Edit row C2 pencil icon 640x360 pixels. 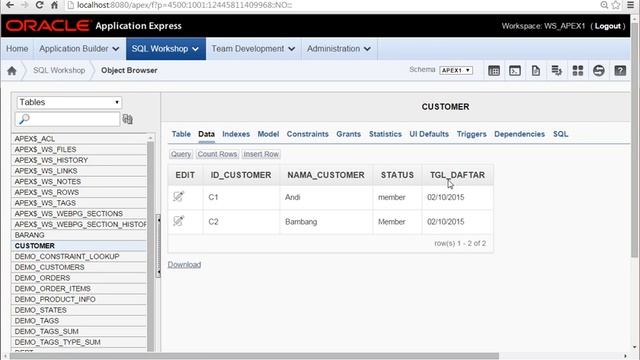point(178,221)
